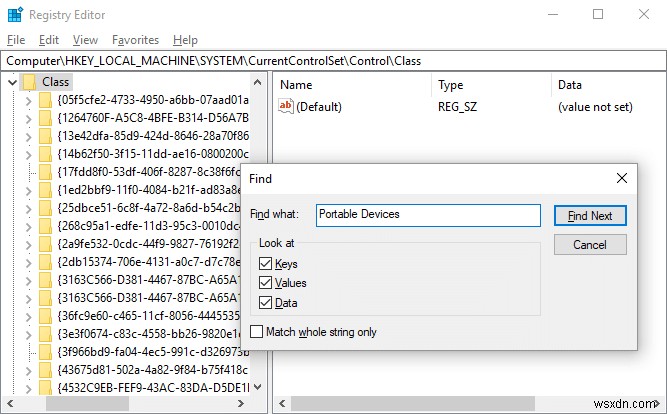This screenshot has height=414, width=667.
Task: Click the Class folder icon
Action: 28,82
